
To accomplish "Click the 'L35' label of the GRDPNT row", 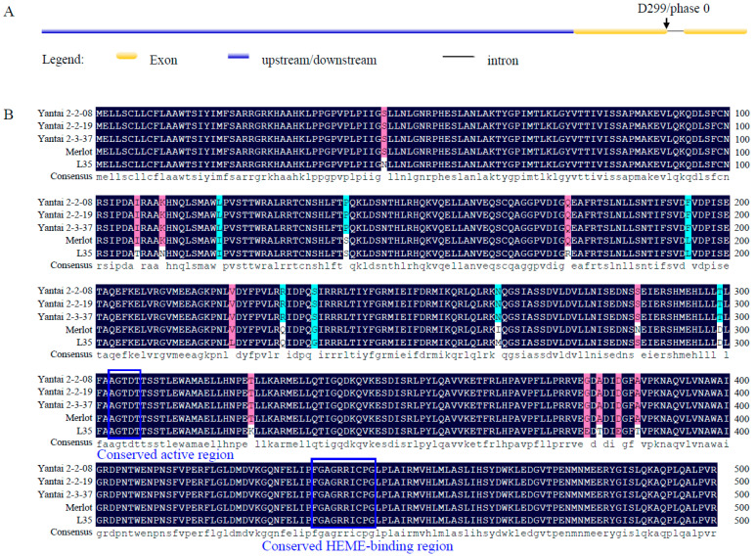I will [x=84, y=521].
